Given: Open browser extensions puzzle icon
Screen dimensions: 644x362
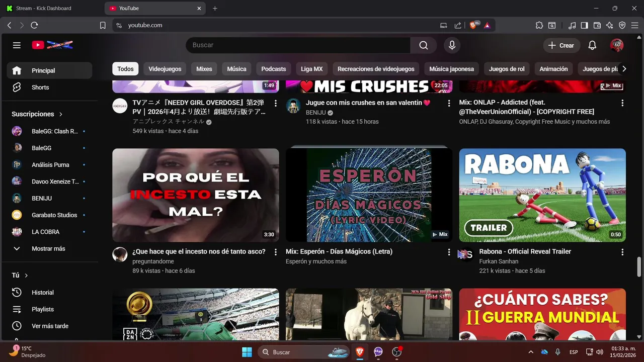Looking at the screenshot, I should pyautogui.click(x=539, y=25).
